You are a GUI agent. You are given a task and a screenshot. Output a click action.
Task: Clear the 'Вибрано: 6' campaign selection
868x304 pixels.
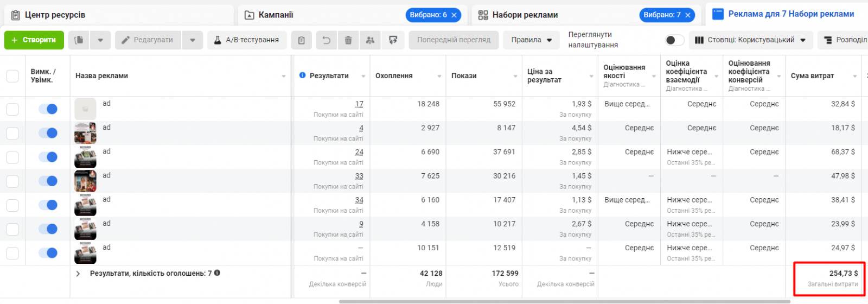pyautogui.click(x=454, y=15)
